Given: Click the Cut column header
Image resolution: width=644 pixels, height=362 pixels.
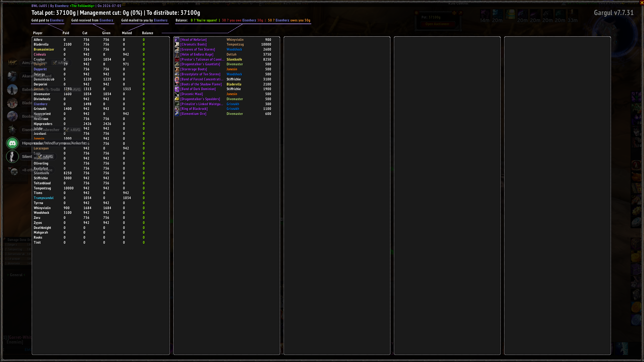Looking at the screenshot, I should [85, 33].
